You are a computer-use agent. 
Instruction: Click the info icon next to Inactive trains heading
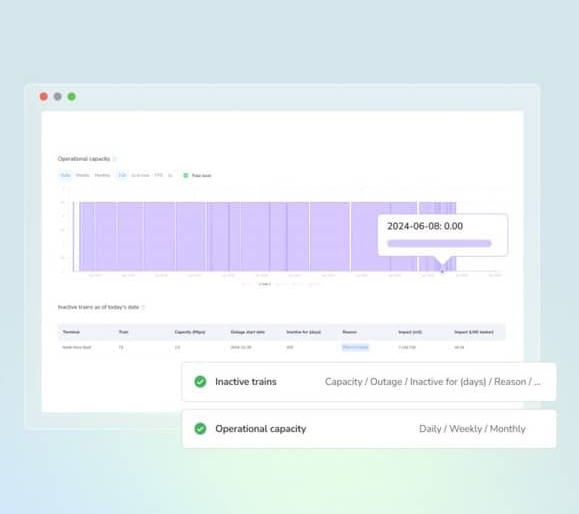(x=144, y=307)
